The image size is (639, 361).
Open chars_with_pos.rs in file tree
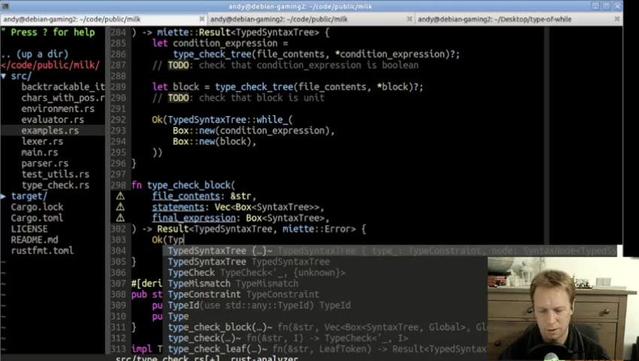[x=63, y=98]
